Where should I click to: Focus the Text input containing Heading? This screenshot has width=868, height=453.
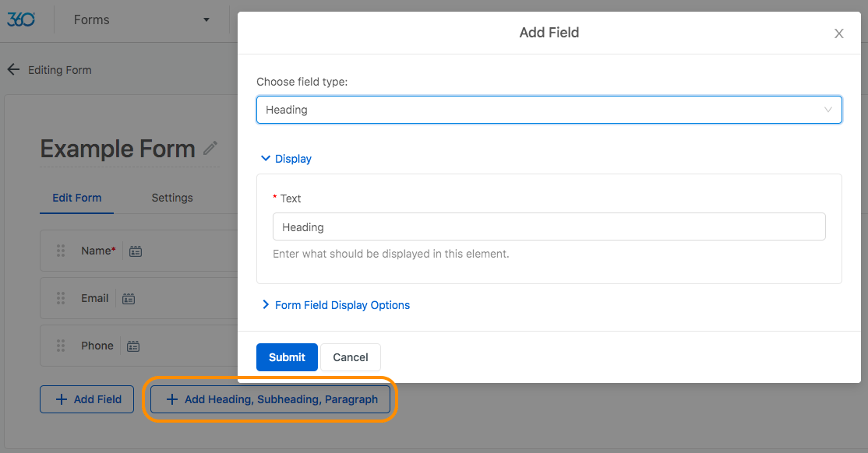pos(549,227)
